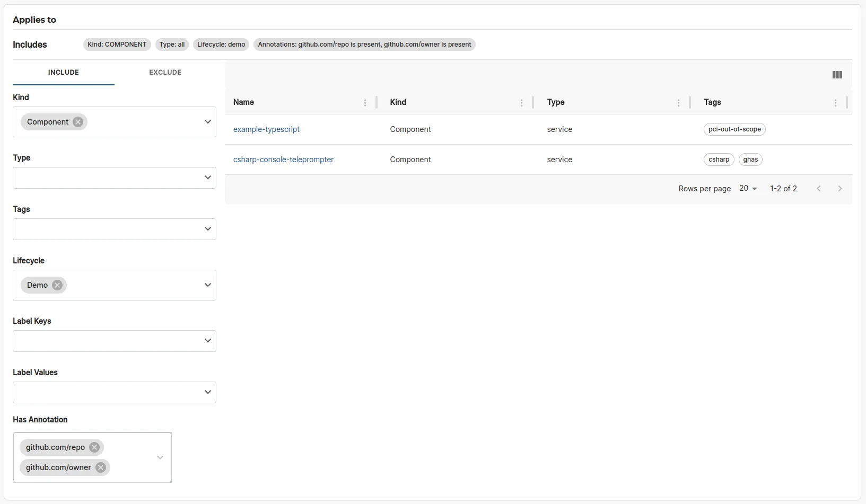The image size is (866, 504).
Task: Open the Rows per page selector
Action: [748, 188]
